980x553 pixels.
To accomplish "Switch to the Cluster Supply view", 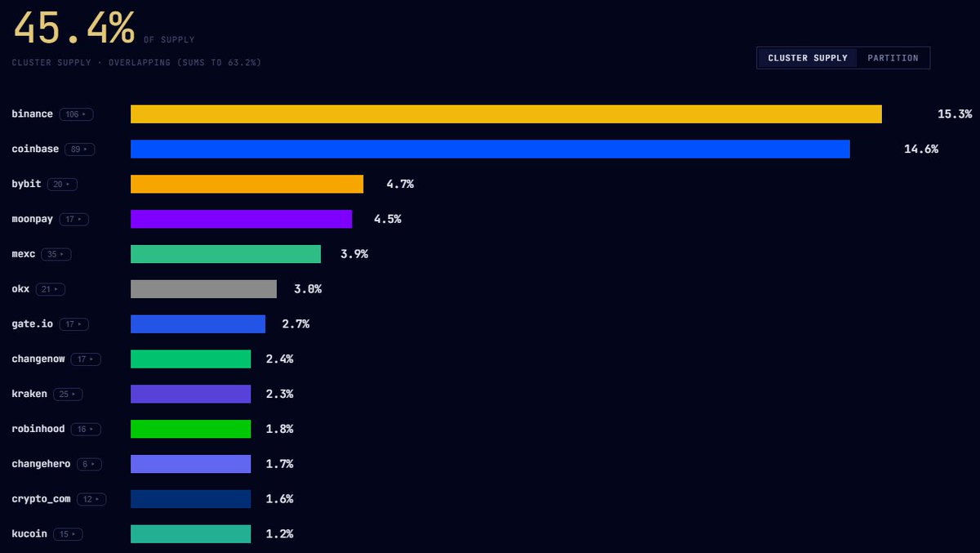I will coord(808,58).
